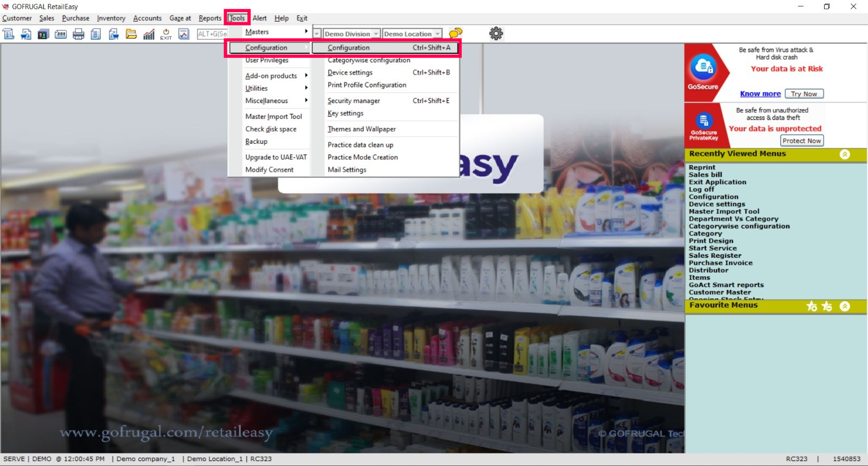This screenshot has width=868, height=466.
Task: Open the Inventory menu
Action: coord(111,18)
